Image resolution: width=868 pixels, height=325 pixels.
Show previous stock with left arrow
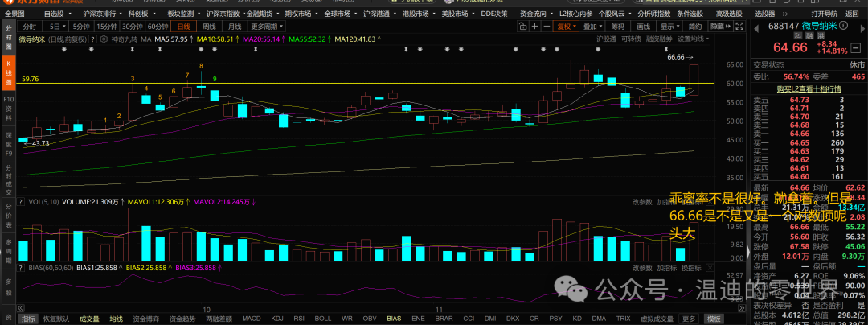click(x=755, y=28)
